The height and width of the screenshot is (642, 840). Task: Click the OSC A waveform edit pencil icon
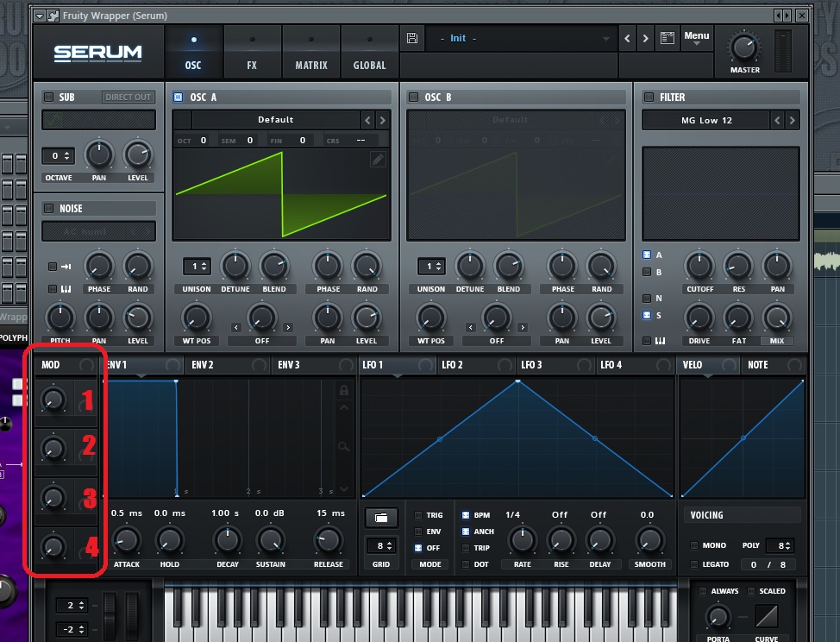378,159
